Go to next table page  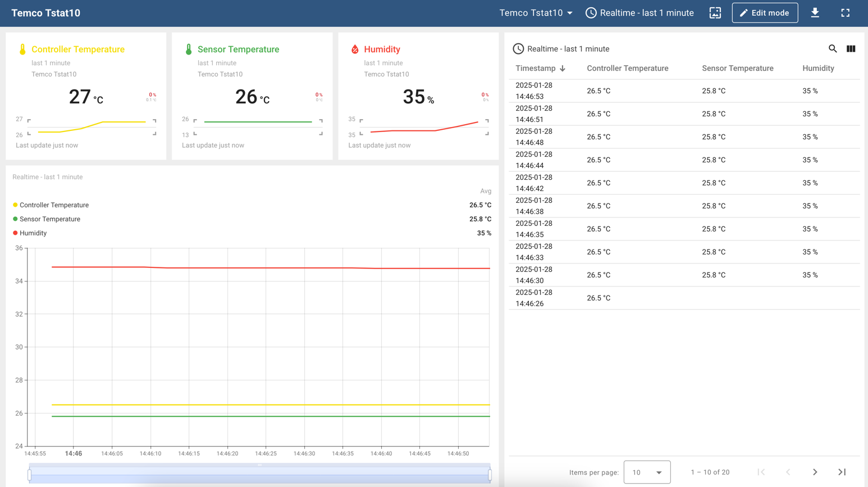[x=815, y=472]
